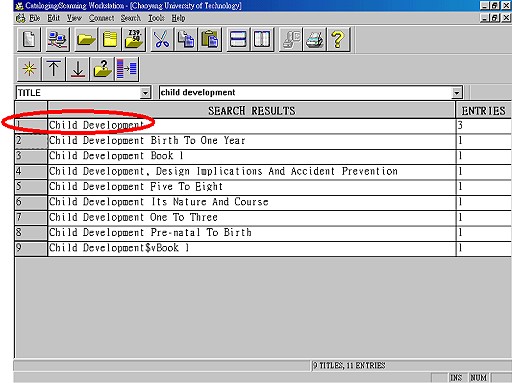This screenshot has height=383, width=512.
Task: Select 'Child Development Pre-natal To Birth'
Action: [x=252, y=233]
